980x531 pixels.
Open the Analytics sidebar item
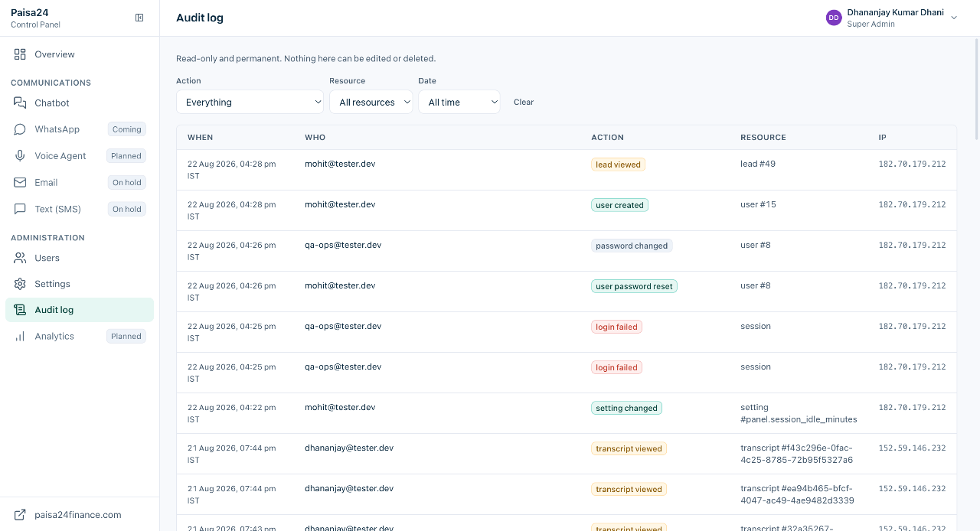pos(80,336)
